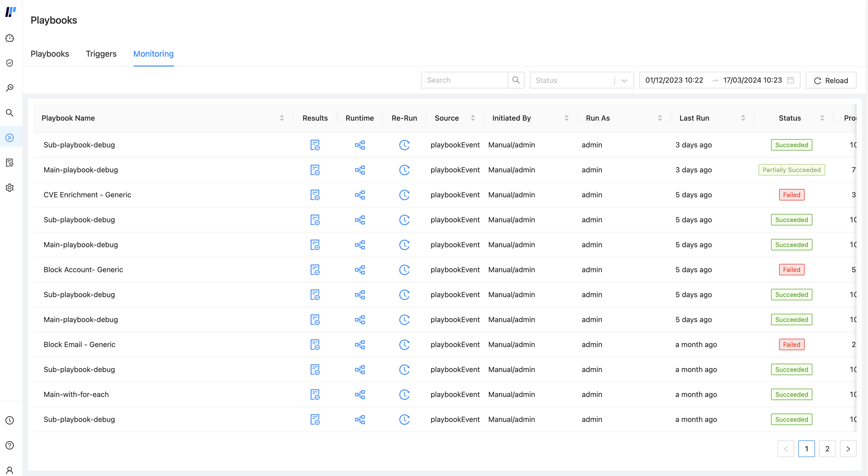Re-run the Block Email - Generic playbook
This screenshot has height=476, width=868.
(404, 344)
